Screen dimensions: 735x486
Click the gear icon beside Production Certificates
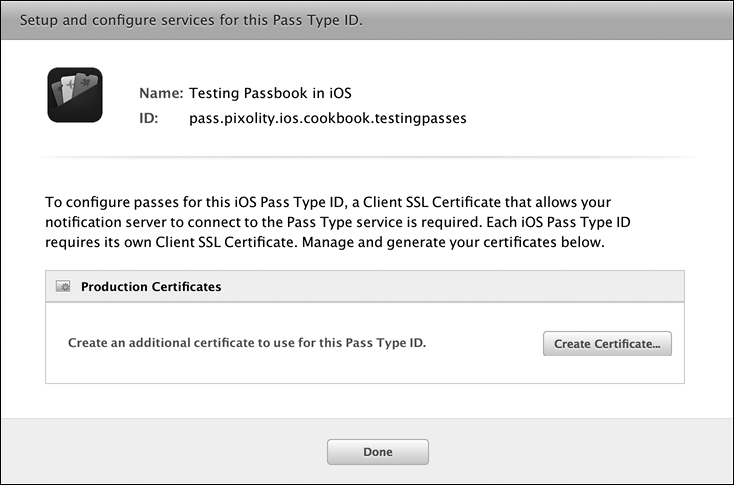point(63,286)
